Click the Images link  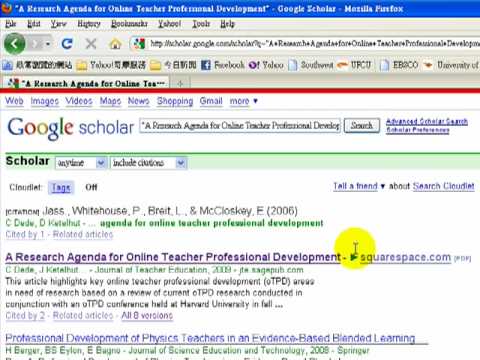click(x=45, y=101)
